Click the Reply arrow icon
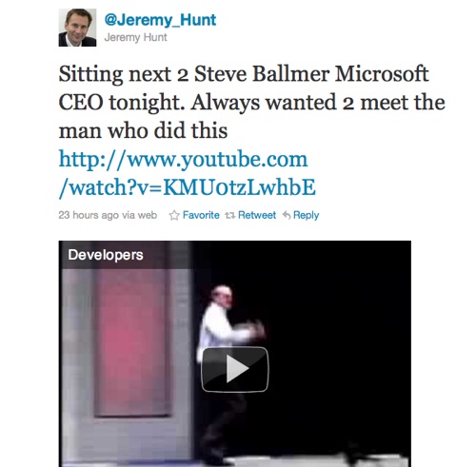This screenshot has width=476, height=467. point(287,215)
